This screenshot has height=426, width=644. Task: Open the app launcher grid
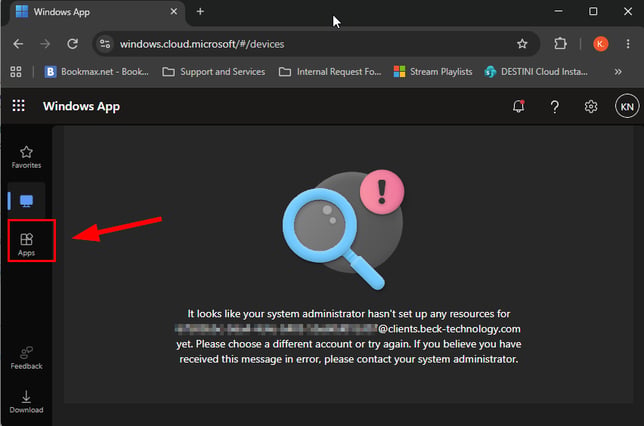point(18,106)
